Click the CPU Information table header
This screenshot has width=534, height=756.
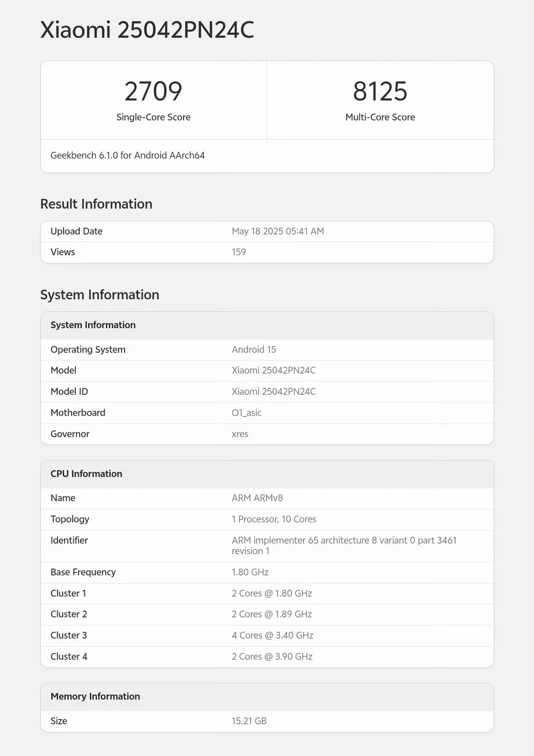86,474
